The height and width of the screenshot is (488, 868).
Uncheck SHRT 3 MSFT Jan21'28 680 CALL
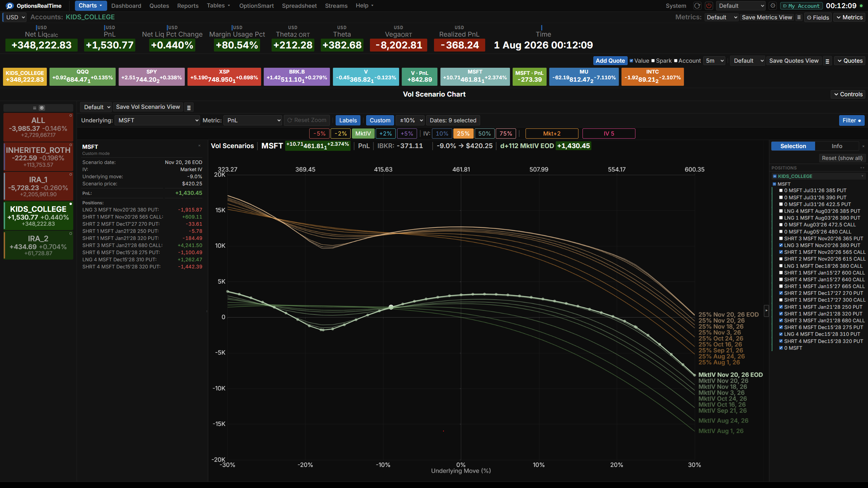(x=781, y=321)
